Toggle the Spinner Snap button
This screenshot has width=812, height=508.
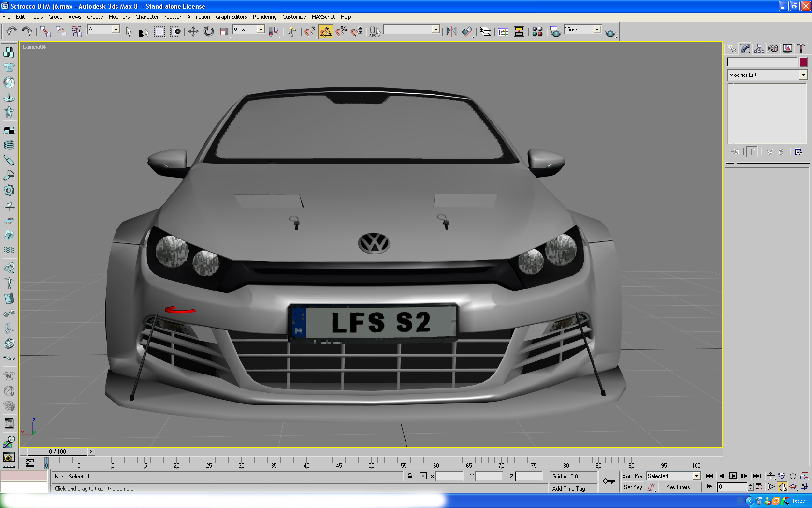click(357, 31)
